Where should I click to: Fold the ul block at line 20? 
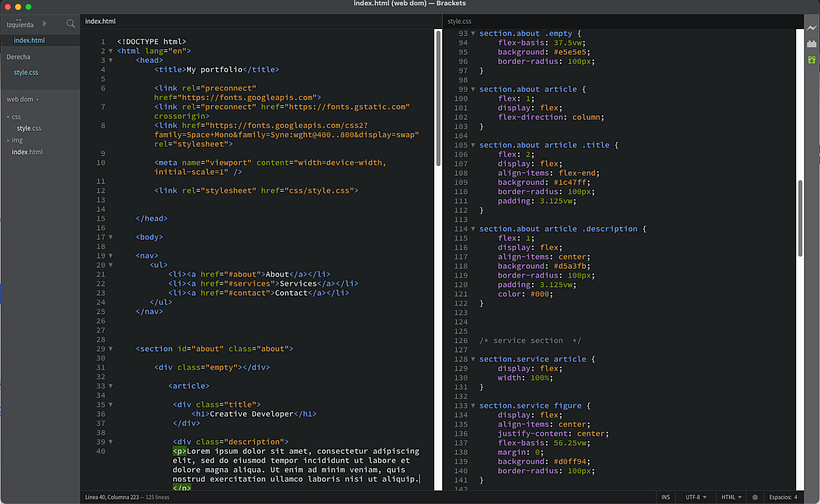click(110, 265)
